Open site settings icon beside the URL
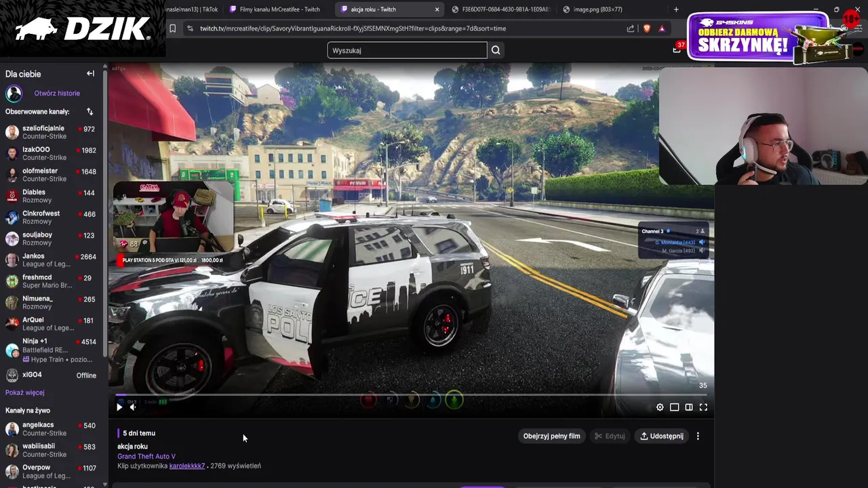 coord(190,28)
